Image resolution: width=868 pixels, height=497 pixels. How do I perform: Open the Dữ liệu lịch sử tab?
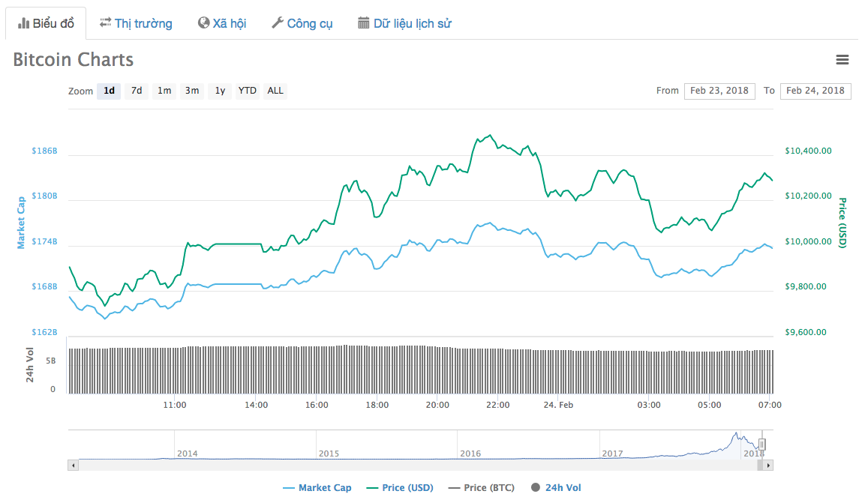tap(404, 23)
